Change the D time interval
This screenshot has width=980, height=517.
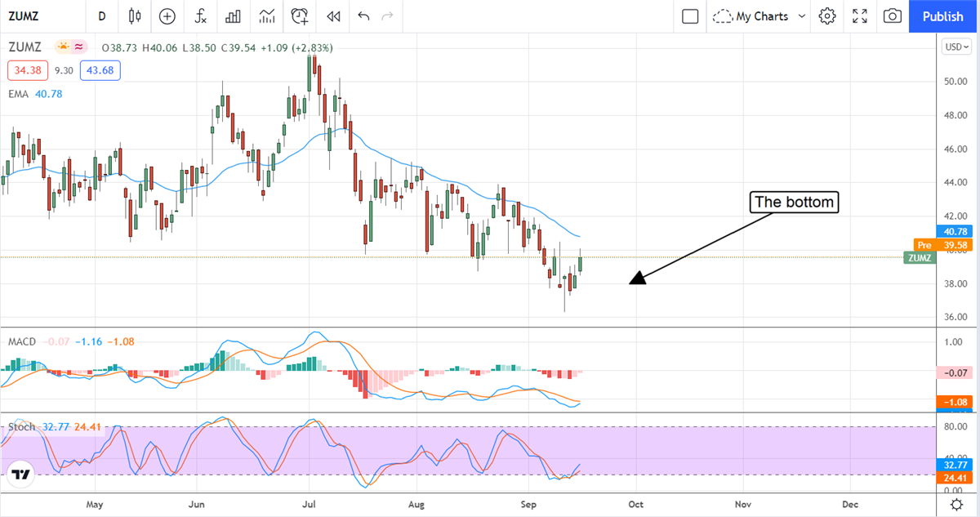pos(101,16)
